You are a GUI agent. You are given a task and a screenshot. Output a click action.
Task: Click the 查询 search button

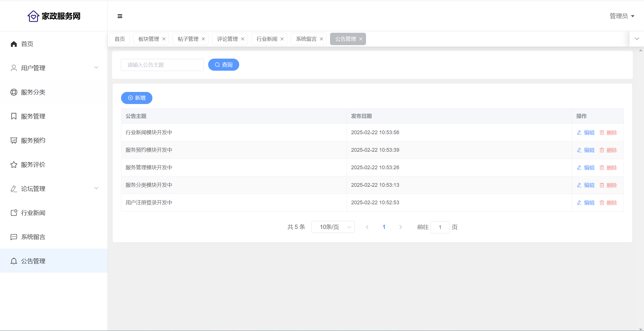(x=223, y=65)
